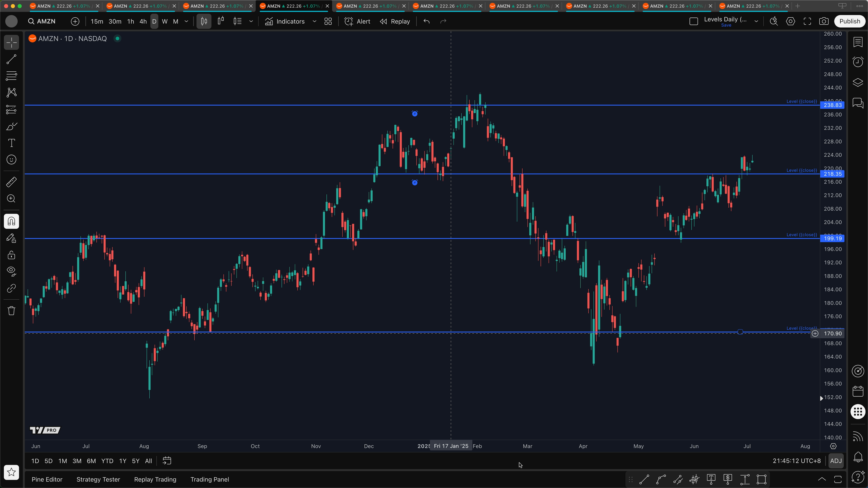Expand the chart style dropdown arrow
This screenshot has width=868, height=488.
tap(251, 21)
